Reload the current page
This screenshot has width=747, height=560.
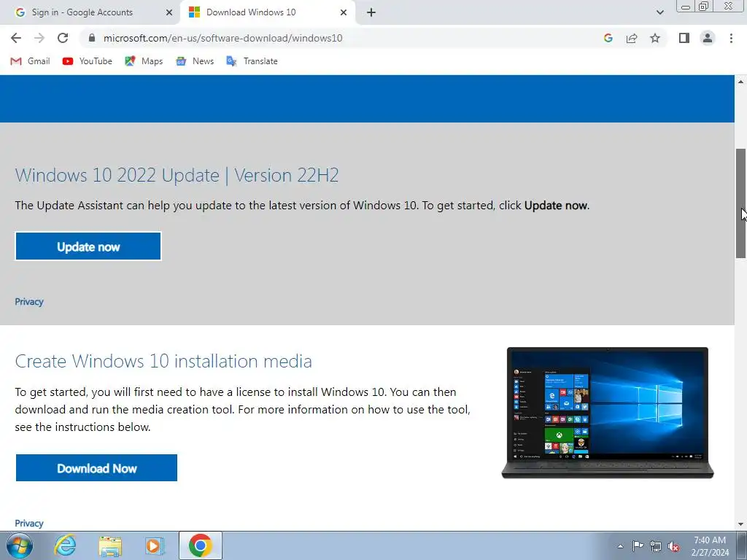pyautogui.click(x=63, y=38)
